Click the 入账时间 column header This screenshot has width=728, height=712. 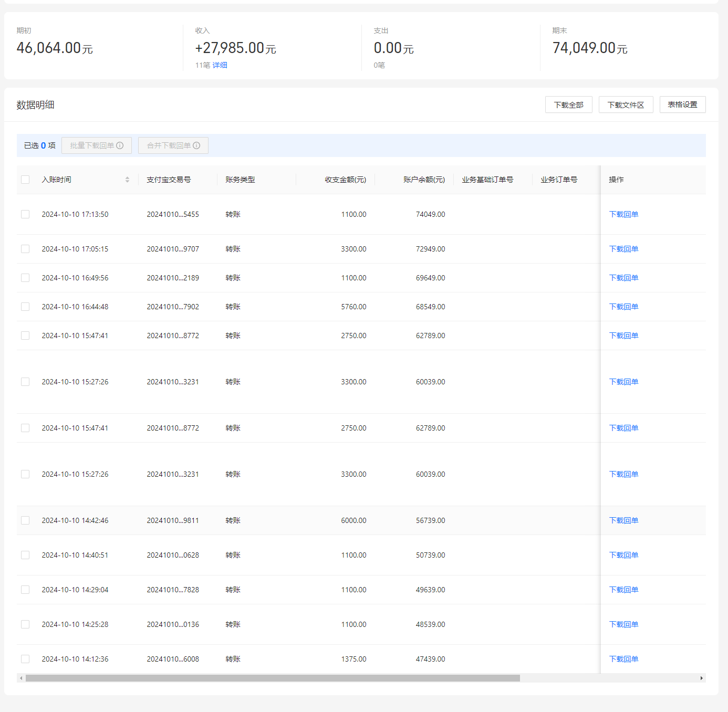pyautogui.click(x=57, y=180)
